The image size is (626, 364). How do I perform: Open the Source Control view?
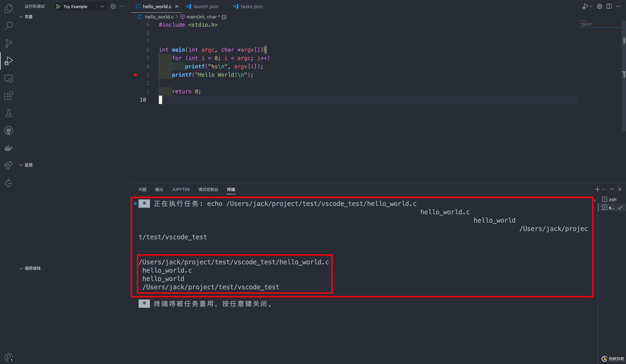click(9, 44)
